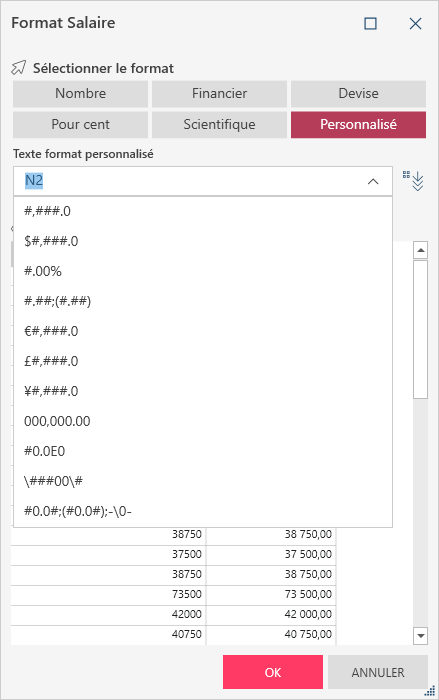Click the paper plane format icon
The height and width of the screenshot is (700, 439).
(19, 68)
